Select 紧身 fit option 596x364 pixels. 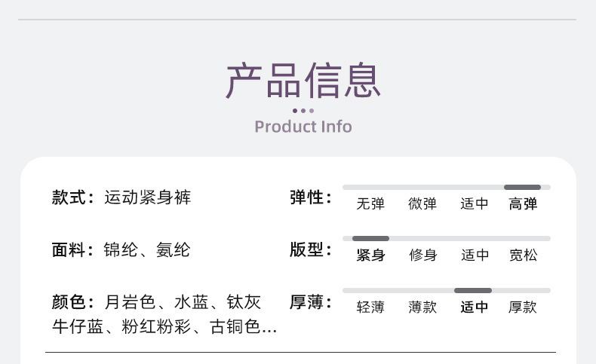pyautogui.click(x=370, y=255)
